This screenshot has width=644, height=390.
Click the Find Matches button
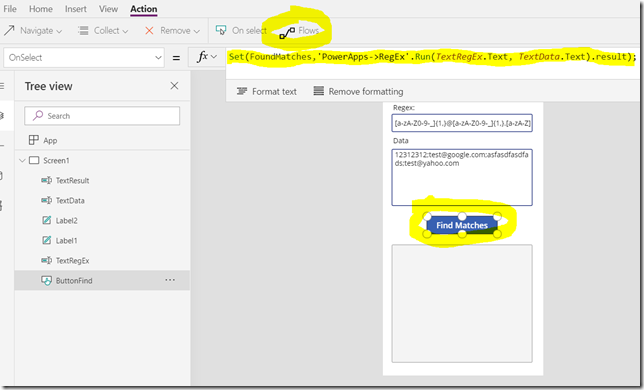[462, 225]
